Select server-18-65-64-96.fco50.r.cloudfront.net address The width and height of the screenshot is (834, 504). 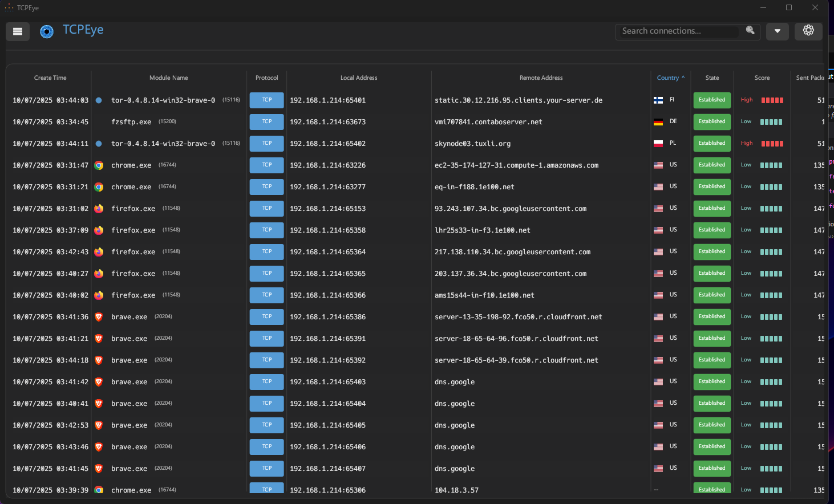516,339
